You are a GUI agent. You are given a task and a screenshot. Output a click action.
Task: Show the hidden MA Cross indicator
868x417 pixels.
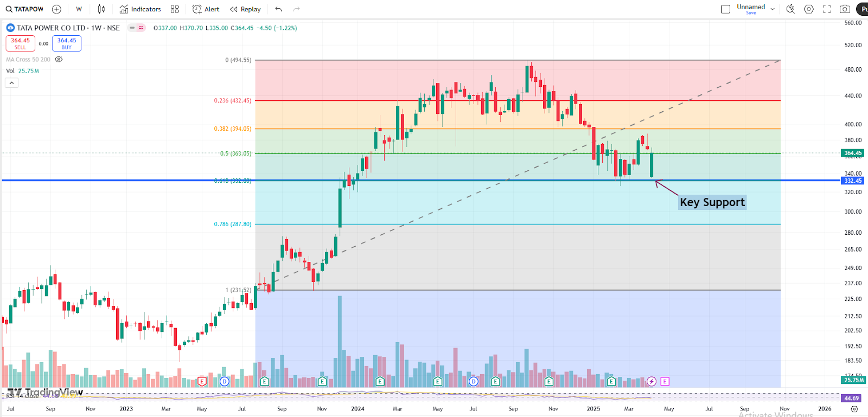tap(59, 60)
